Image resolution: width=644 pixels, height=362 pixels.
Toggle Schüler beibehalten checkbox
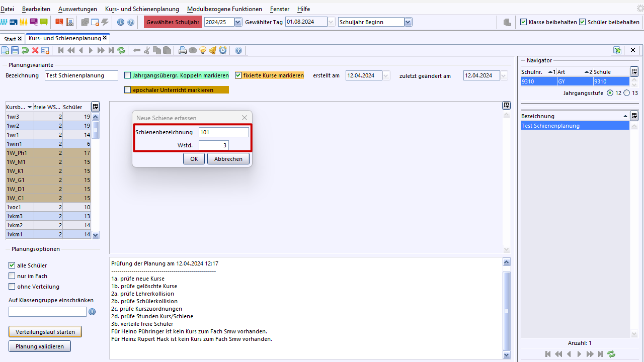click(583, 22)
